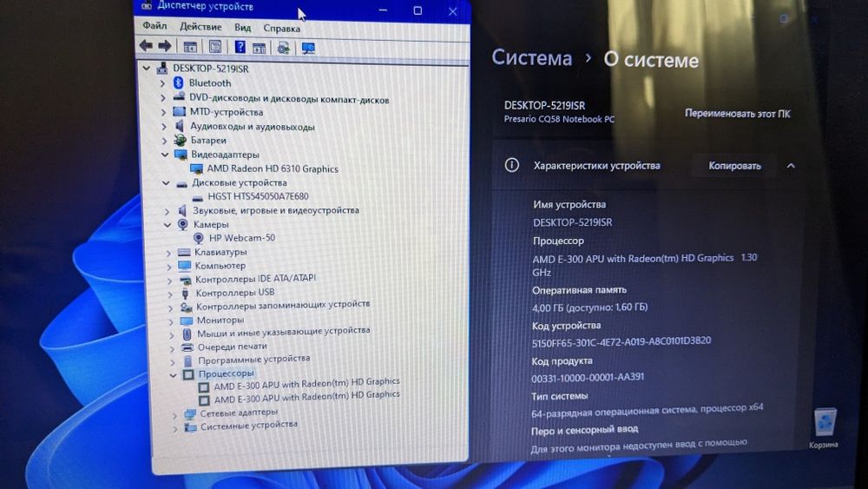Viewport: 868px width, 489px height.
Task: Click the Presario CQ58 Notebook PC text
Action: 559,118
